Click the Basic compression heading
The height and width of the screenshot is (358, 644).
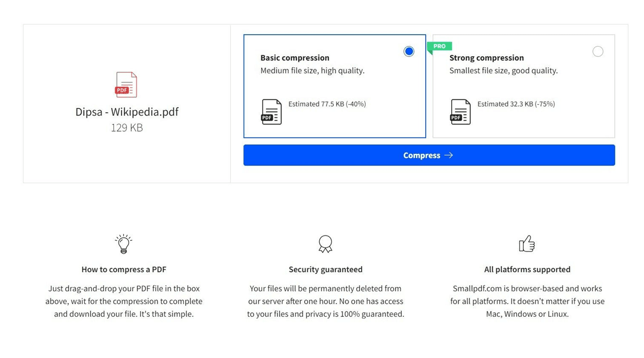pos(295,58)
